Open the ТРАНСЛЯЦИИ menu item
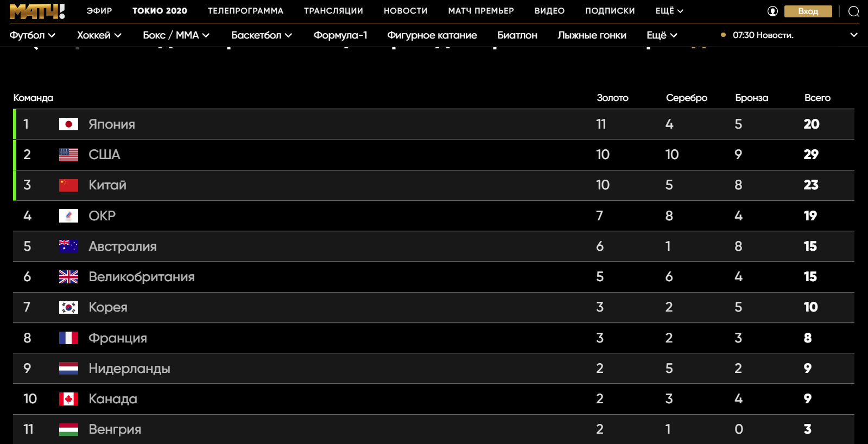 coord(333,11)
